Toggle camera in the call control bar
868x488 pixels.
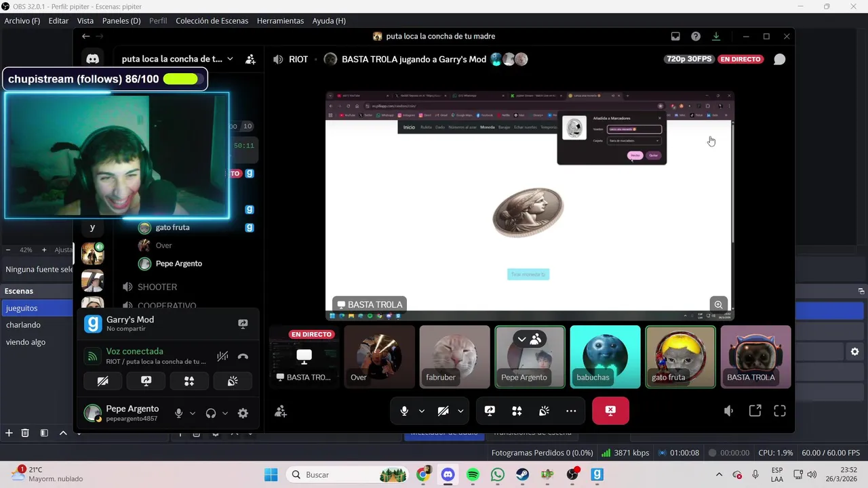pos(443,411)
